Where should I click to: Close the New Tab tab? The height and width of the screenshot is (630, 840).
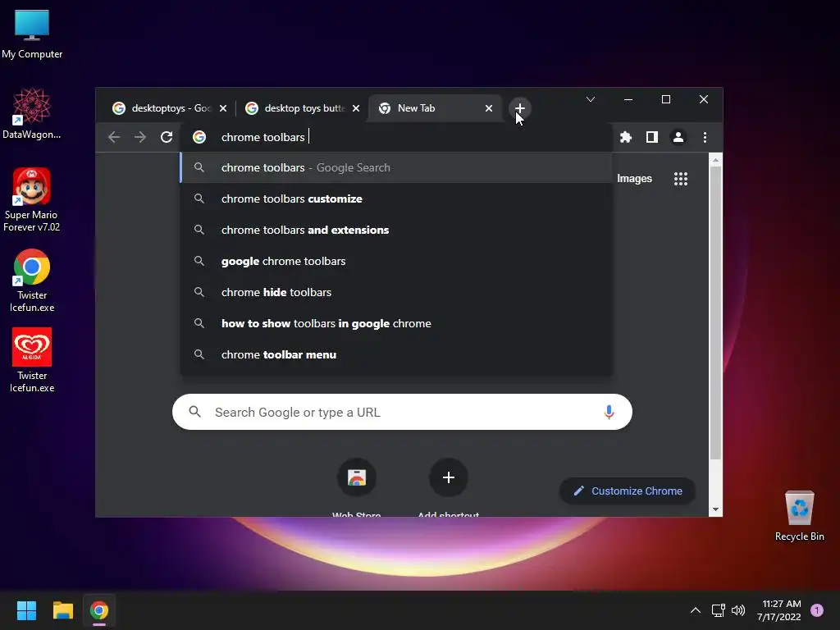tap(489, 108)
